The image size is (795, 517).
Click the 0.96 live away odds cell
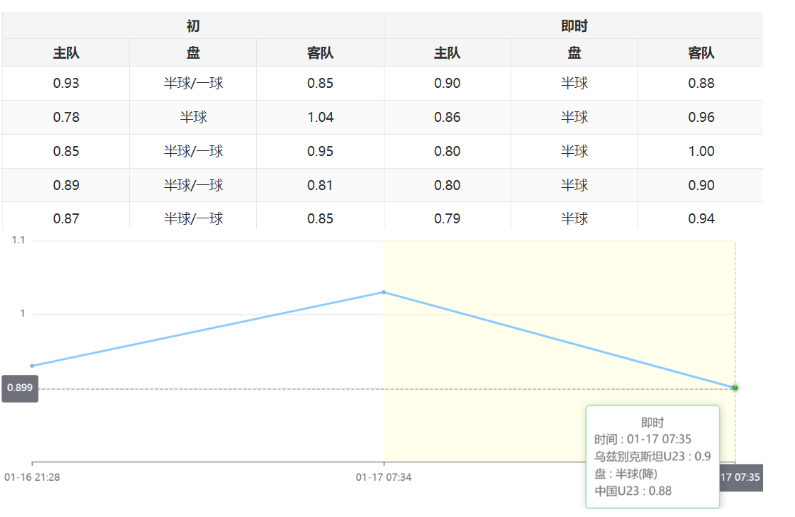point(701,117)
